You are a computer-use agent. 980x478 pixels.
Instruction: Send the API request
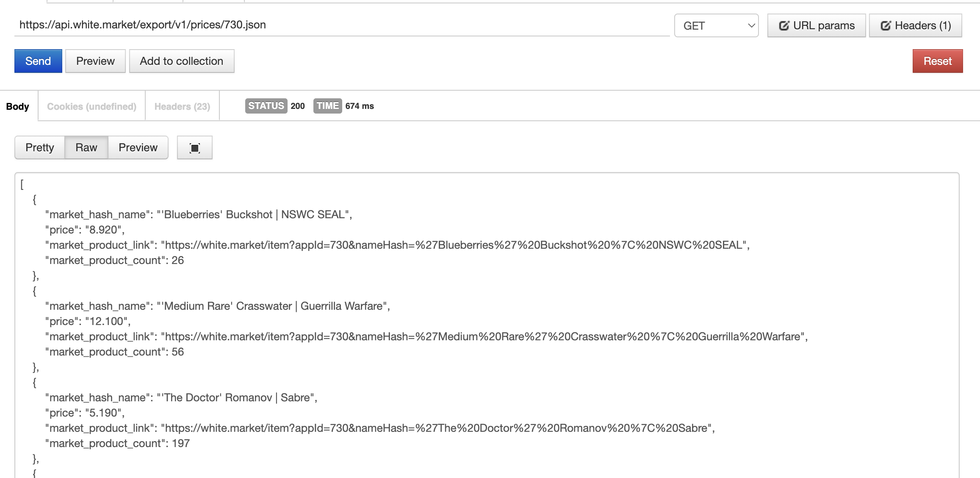38,61
